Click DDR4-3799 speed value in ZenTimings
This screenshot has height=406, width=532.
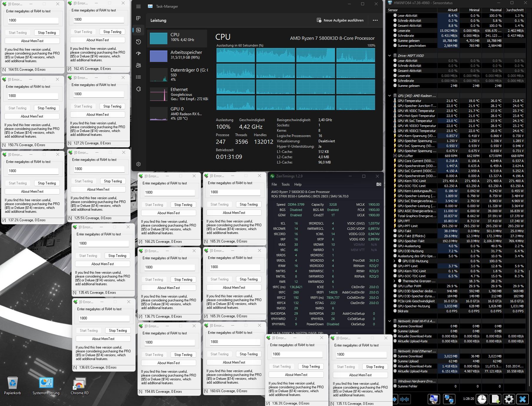[296, 204]
